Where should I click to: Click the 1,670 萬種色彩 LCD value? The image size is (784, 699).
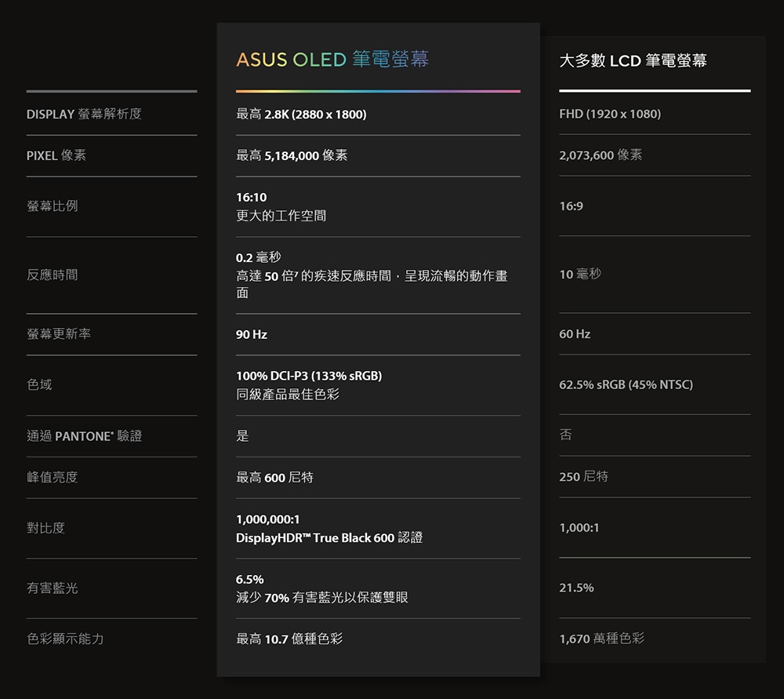coord(601,639)
